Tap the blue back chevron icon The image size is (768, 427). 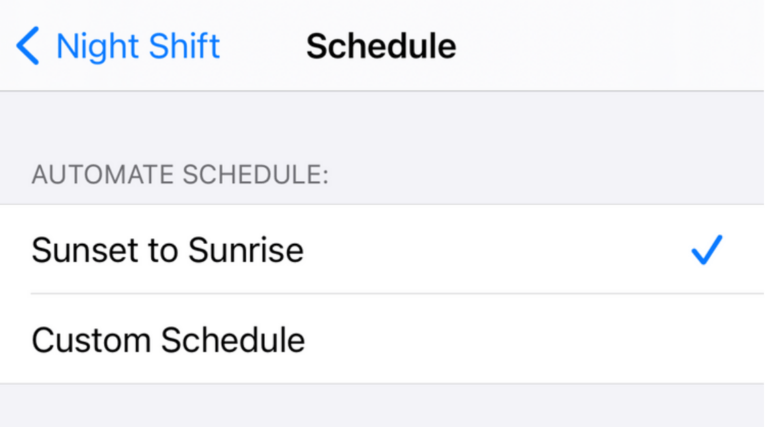click(x=28, y=46)
